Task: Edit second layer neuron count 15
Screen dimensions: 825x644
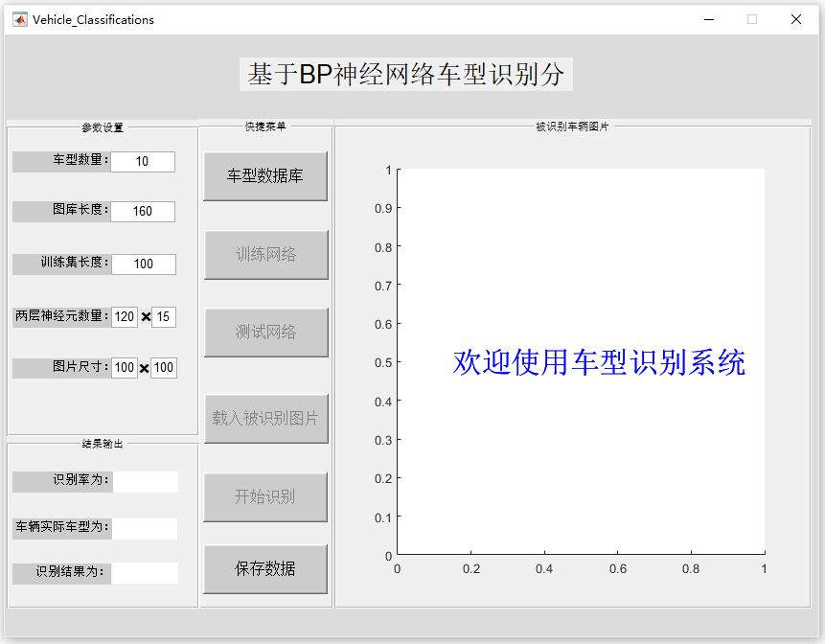Action: (164, 317)
